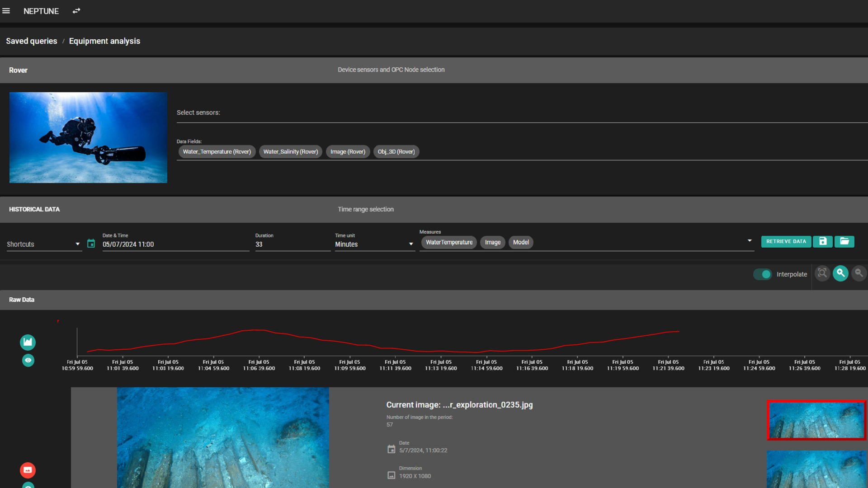The width and height of the screenshot is (868, 488).
Task: Select the Obj_3D (Rover) chip
Action: pyautogui.click(x=396, y=152)
